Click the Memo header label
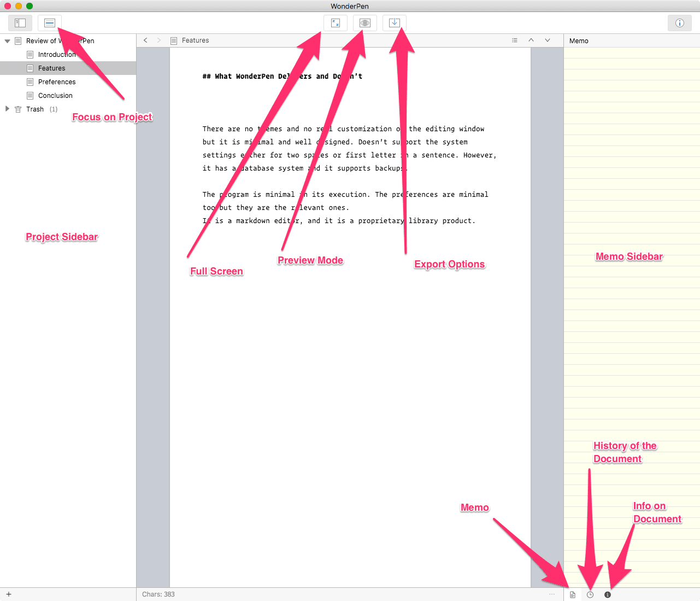Image resolution: width=700 pixels, height=601 pixels. point(579,41)
